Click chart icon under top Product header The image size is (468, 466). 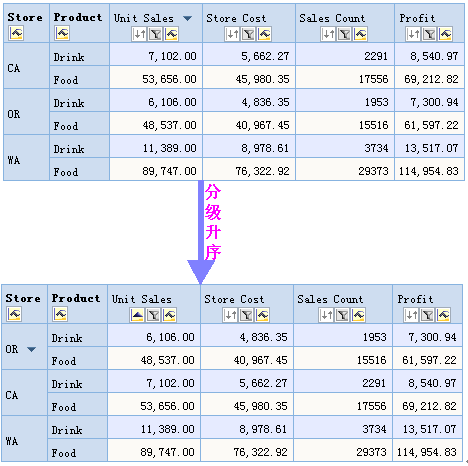click(x=62, y=33)
